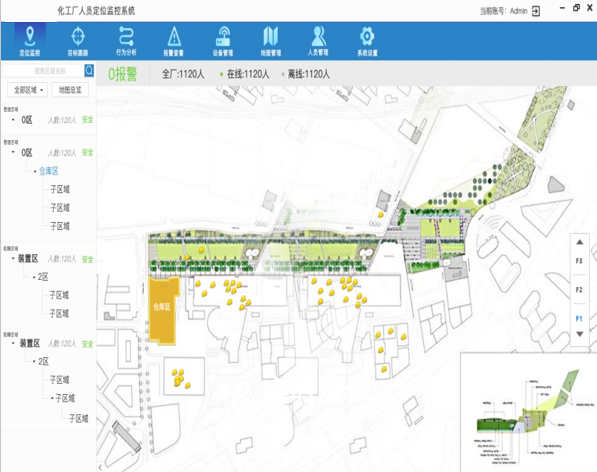Collapse the 仓库区 tree node
This screenshot has width=597, height=472.
click(x=35, y=172)
